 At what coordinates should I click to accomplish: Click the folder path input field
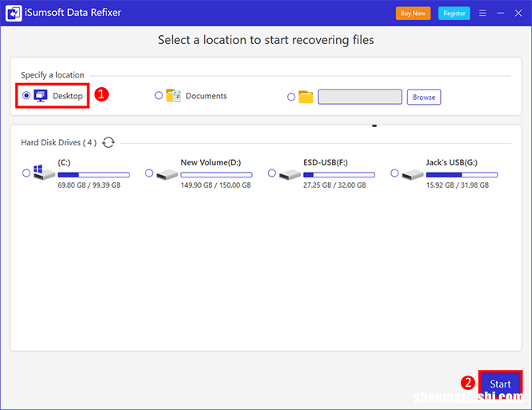(360, 97)
